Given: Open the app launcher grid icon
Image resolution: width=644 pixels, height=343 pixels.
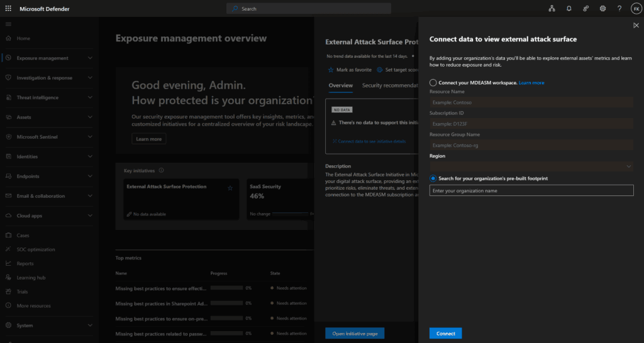Looking at the screenshot, I should point(8,9).
